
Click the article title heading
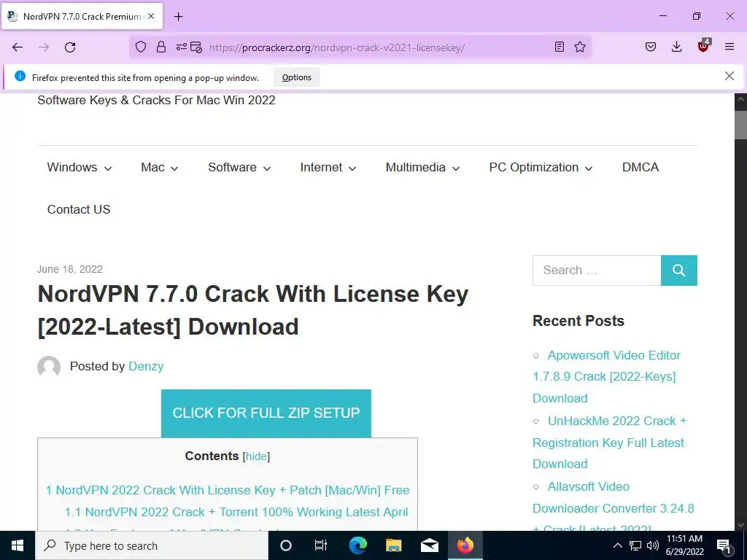253,310
